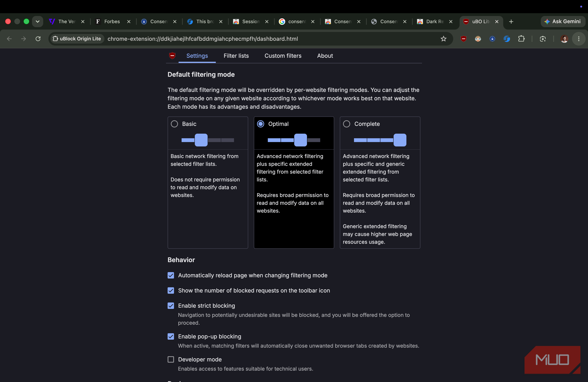Click the blue swirl extension icon in toolbar
This screenshot has width=588, height=382.
pos(507,39)
